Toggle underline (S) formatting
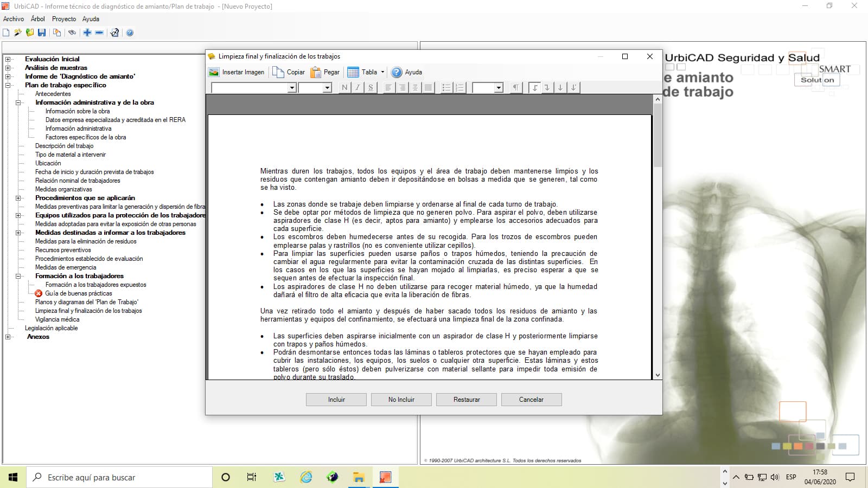The image size is (868, 488). [371, 87]
